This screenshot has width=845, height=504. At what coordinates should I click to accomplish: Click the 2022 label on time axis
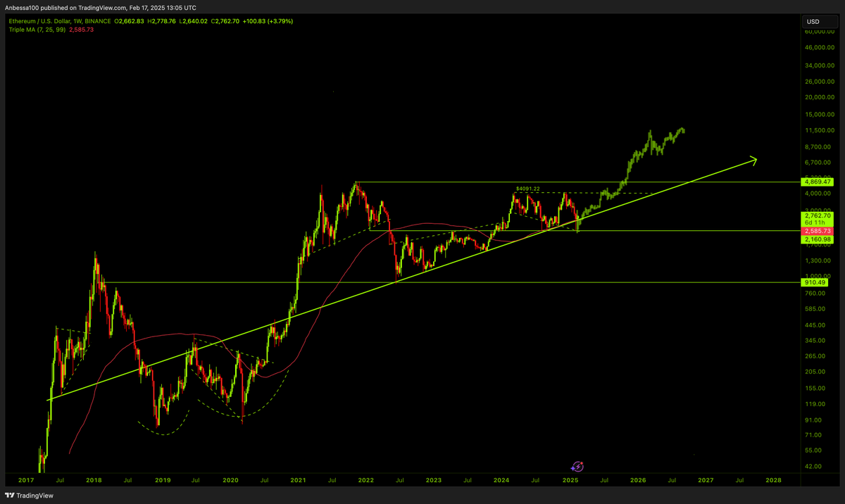coord(365,480)
